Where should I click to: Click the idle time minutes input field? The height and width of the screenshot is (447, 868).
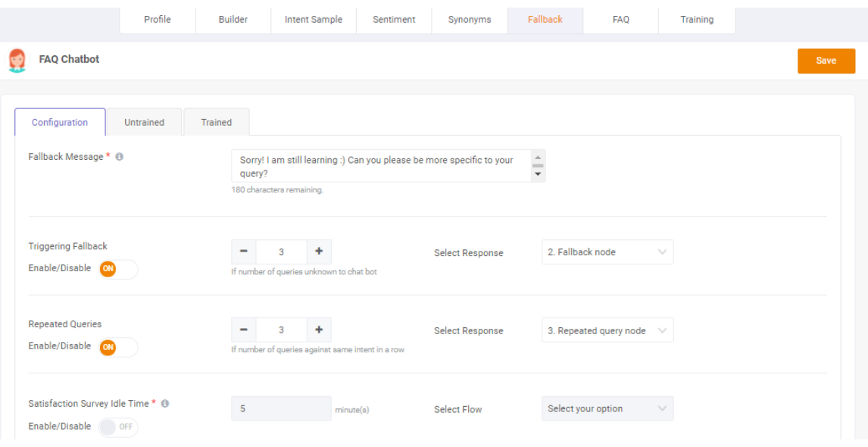281,409
